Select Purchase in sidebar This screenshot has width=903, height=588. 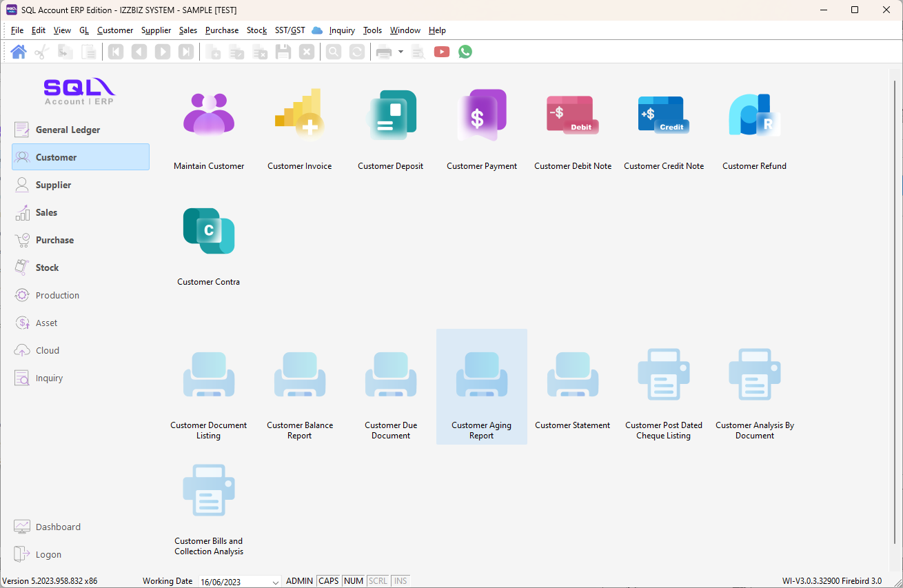click(81, 240)
